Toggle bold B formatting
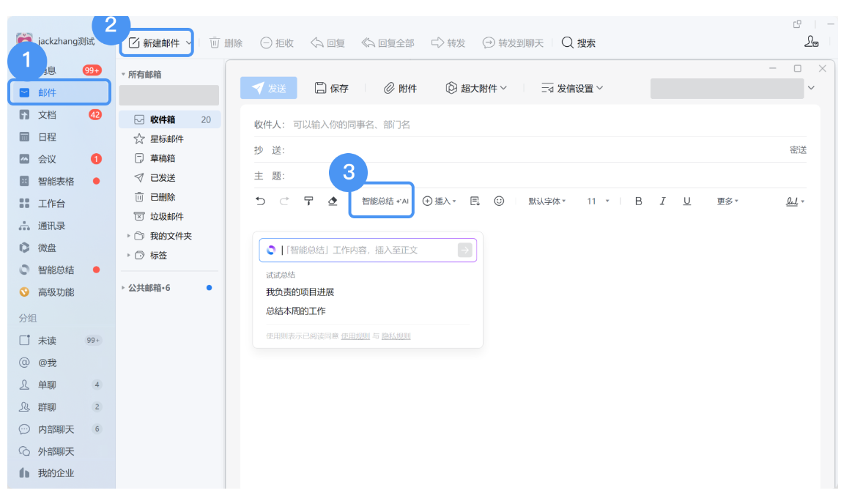The image size is (841, 504). (638, 201)
